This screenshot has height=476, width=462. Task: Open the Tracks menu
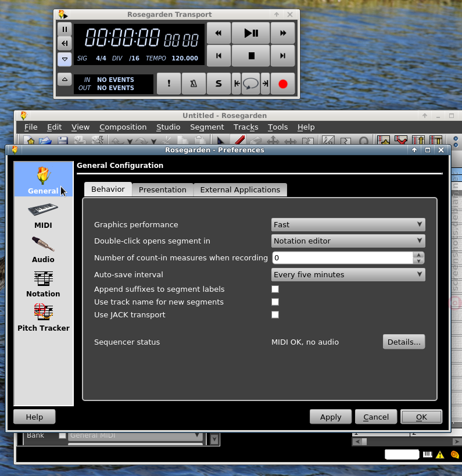246,127
